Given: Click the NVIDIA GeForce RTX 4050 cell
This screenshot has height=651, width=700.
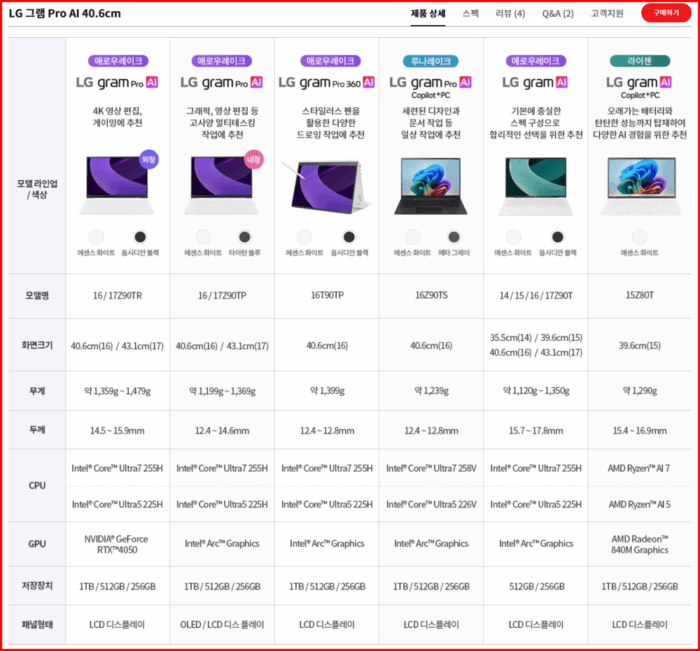Looking at the screenshot, I should click(117, 544).
